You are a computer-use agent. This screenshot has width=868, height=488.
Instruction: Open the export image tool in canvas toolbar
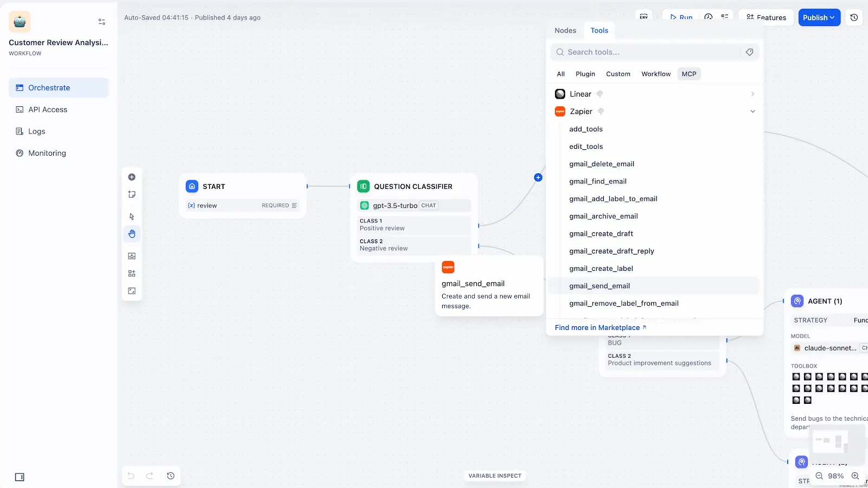coord(132,256)
